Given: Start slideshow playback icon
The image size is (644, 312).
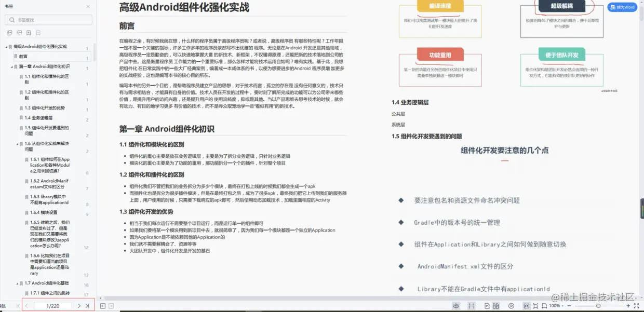Looking at the screenshot, I should [511, 306].
